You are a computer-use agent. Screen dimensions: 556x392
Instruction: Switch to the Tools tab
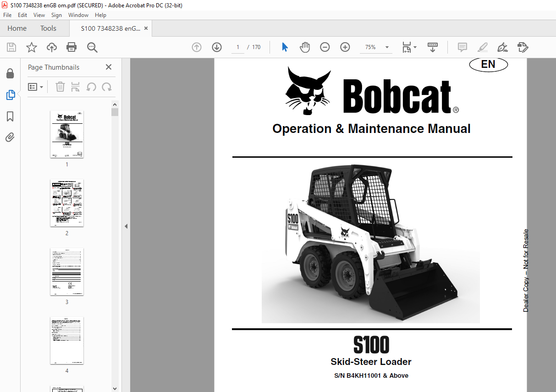coord(48,28)
